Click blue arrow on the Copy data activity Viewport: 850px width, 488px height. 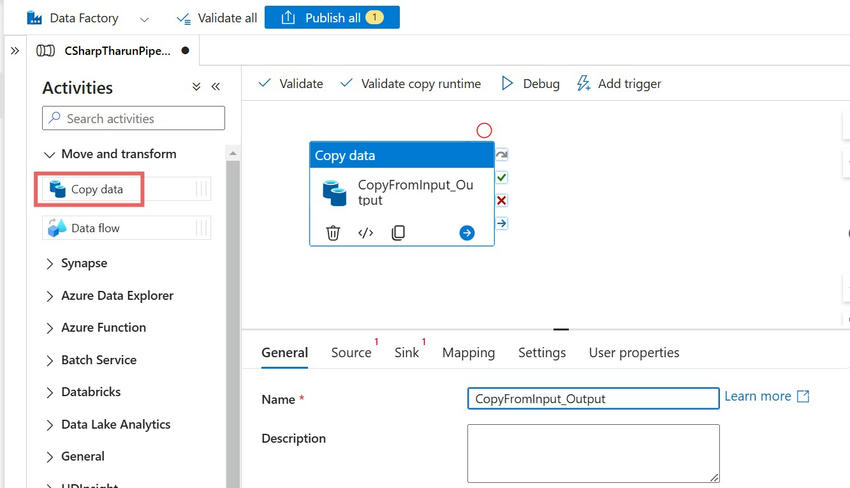click(467, 233)
